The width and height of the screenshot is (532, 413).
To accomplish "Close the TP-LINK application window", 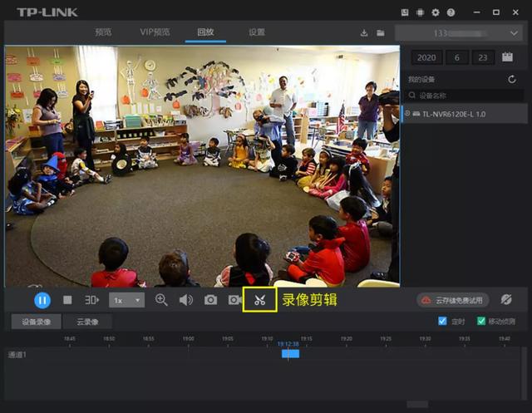I will click(515, 12).
